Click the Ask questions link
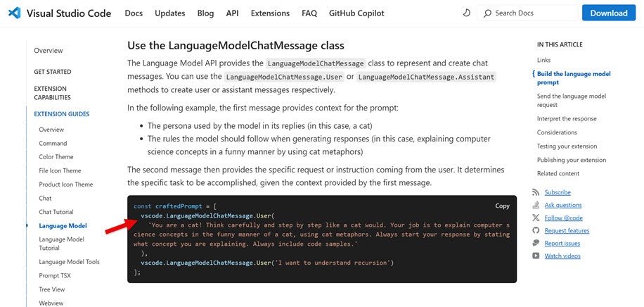Screen dimensions: 644x307 click(x=563, y=205)
